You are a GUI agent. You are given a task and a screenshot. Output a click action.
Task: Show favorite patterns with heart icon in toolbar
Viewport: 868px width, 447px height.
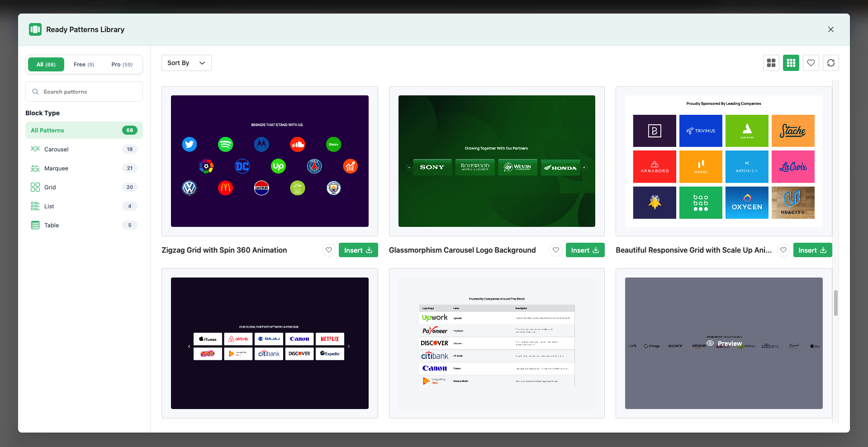[x=811, y=63]
